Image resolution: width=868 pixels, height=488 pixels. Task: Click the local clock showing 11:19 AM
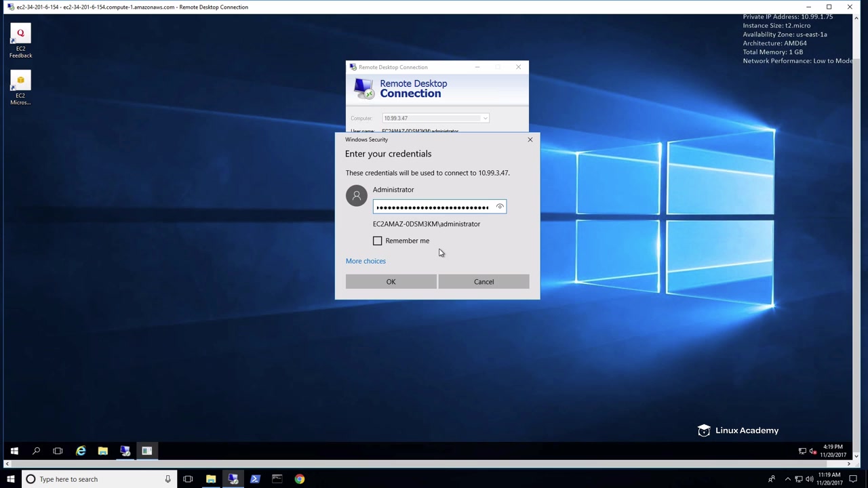click(x=830, y=479)
